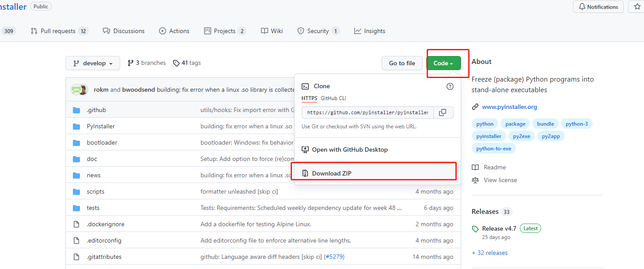Click the Projects board icon
The height and width of the screenshot is (269, 644).
pyautogui.click(x=208, y=31)
